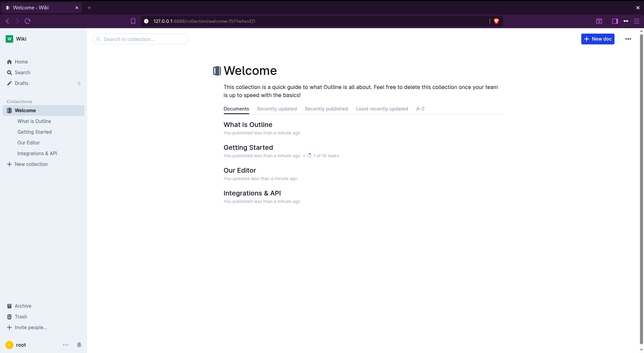
Task: Select the Welcome collection in sidebar
Action: coord(44,111)
